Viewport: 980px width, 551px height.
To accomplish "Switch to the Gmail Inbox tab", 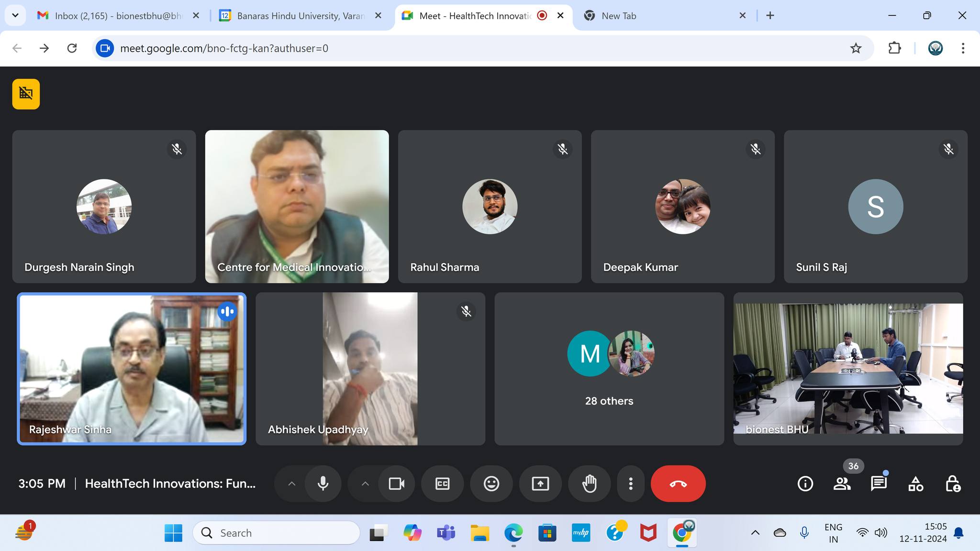I will [117, 16].
